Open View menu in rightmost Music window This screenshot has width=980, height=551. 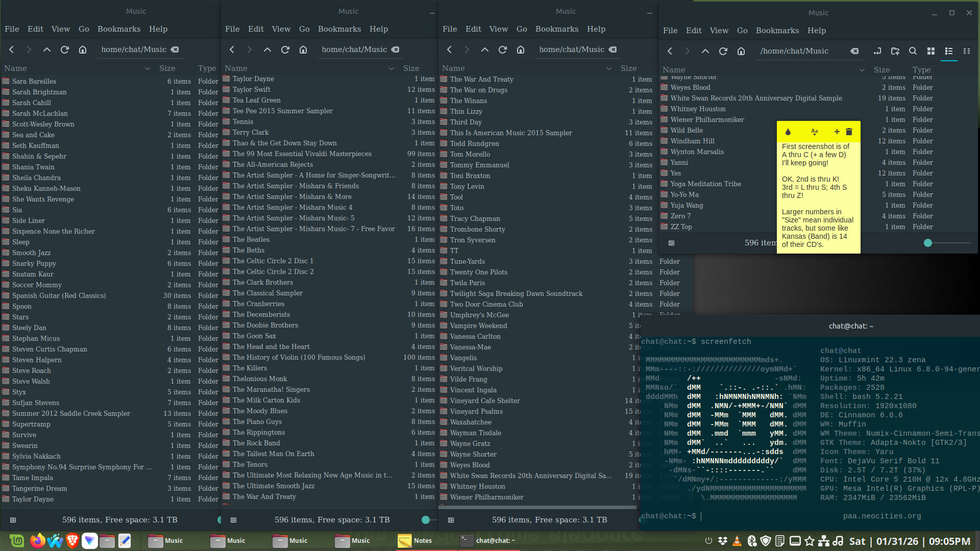click(x=719, y=31)
